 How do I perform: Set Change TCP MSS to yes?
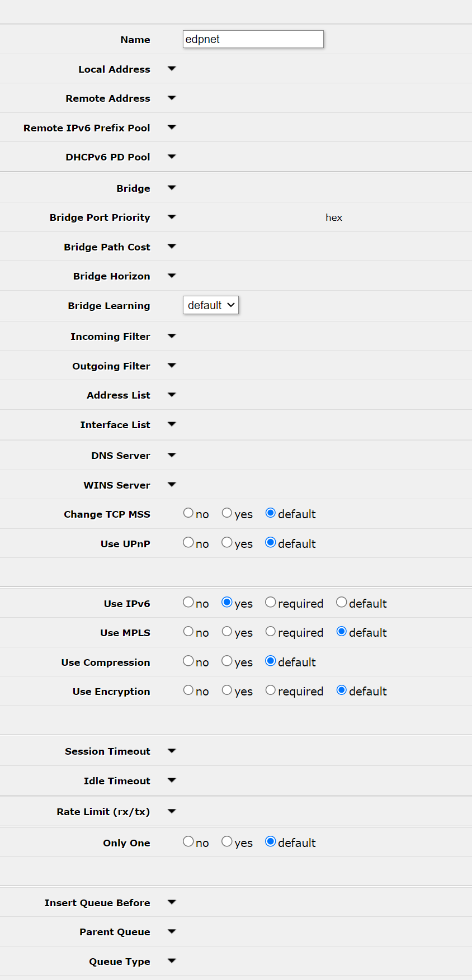pyautogui.click(x=227, y=513)
